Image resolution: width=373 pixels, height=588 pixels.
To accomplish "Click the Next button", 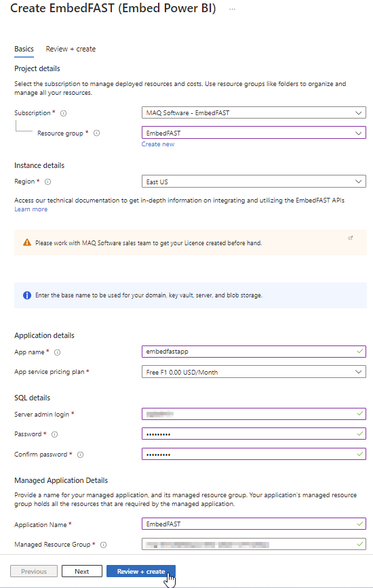I will pos(82,572).
